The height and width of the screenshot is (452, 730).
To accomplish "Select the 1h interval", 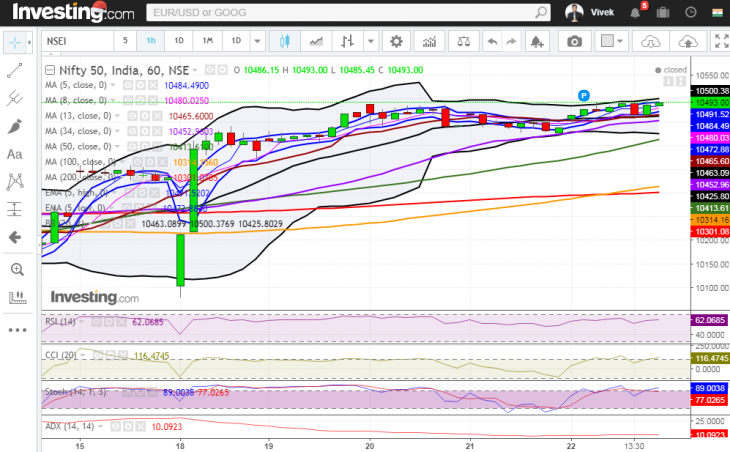I will coord(151,41).
